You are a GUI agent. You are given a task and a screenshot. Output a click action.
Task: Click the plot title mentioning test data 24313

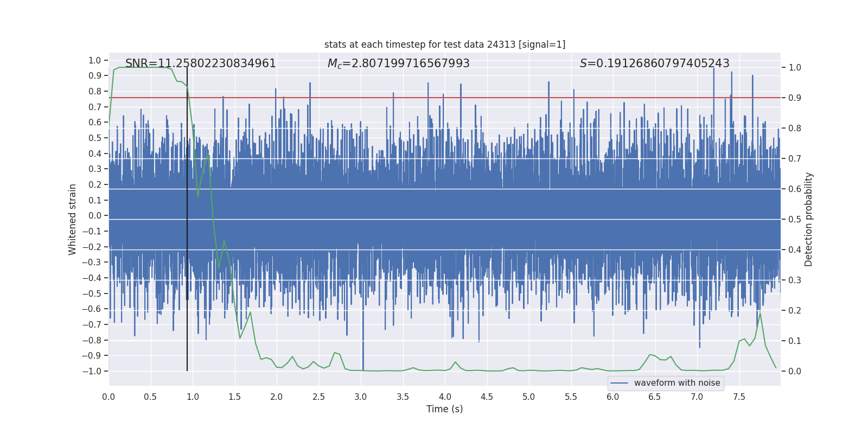(445, 44)
